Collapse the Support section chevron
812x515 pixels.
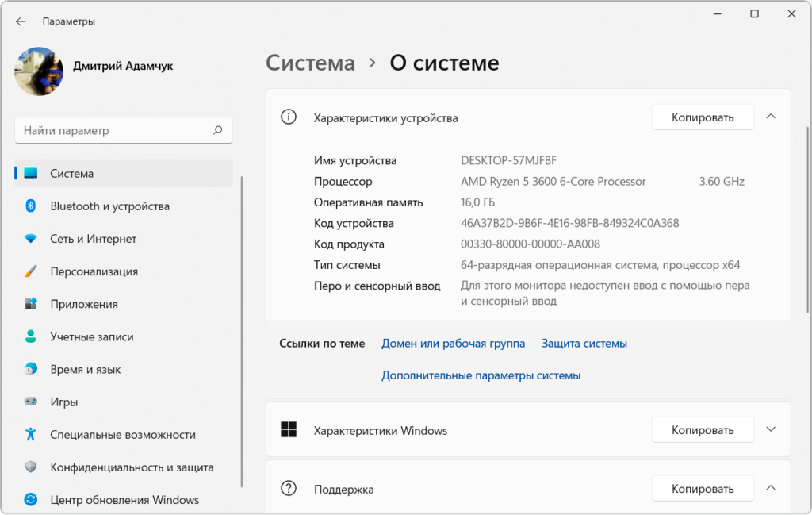(x=770, y=488)
